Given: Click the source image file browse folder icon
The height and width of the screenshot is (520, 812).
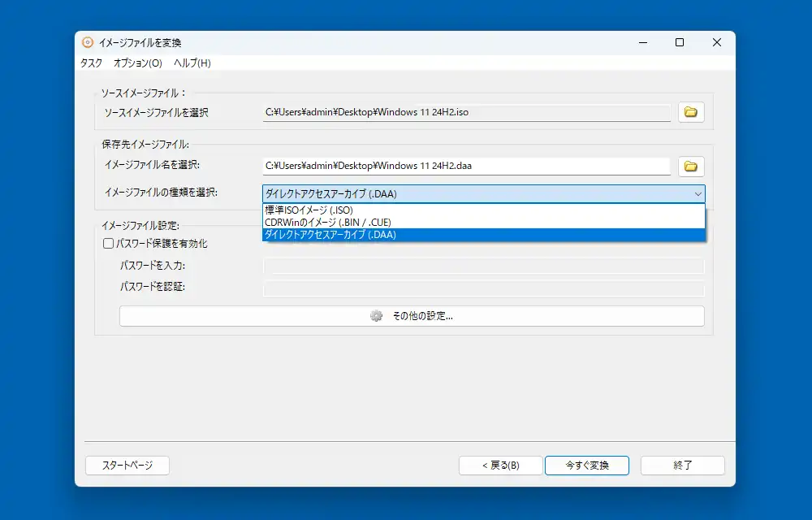Looking at the screenshot, I should click(691, 112).
